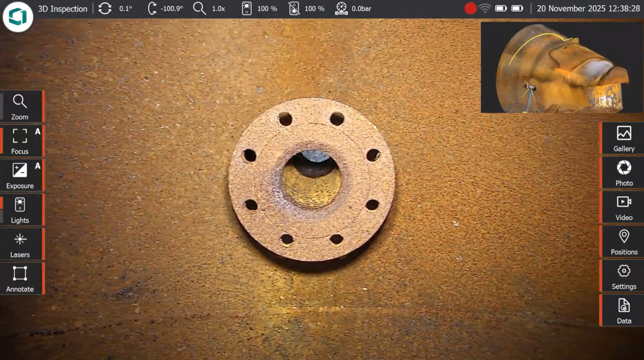Click the 0.0bar pressure reading
This screenshot has height=360, width=644.
pyautogui.click(x=361, y=9)
